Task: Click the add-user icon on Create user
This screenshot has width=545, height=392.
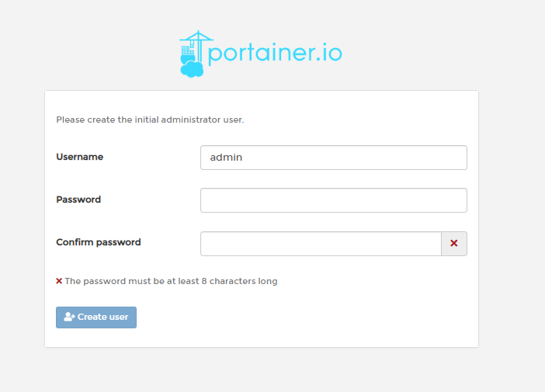Action: [x=69, y=317]
